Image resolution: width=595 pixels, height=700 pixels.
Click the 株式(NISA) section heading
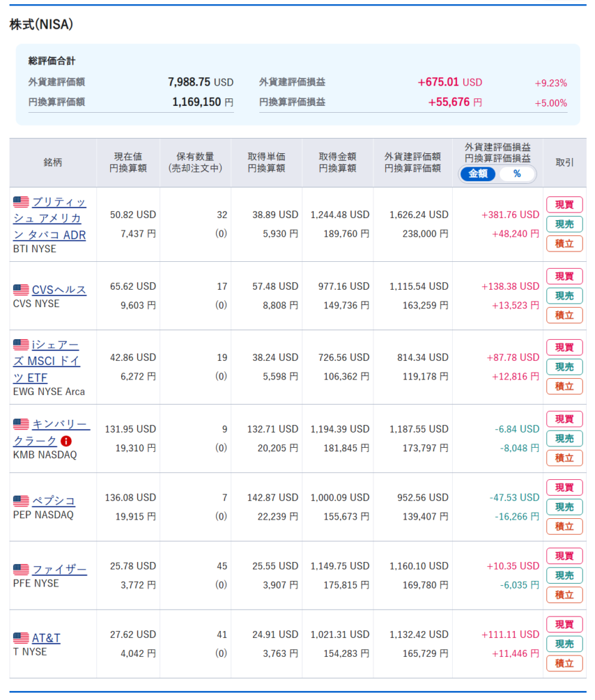41,24
